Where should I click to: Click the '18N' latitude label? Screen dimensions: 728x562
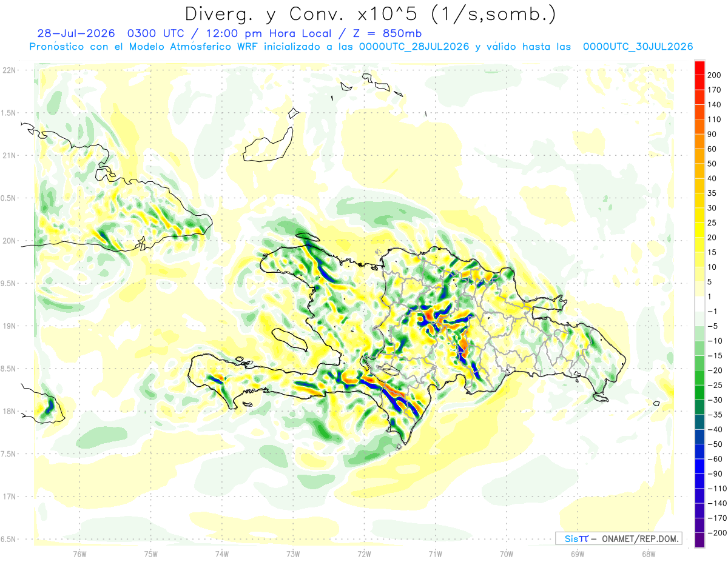pos(10,412)
